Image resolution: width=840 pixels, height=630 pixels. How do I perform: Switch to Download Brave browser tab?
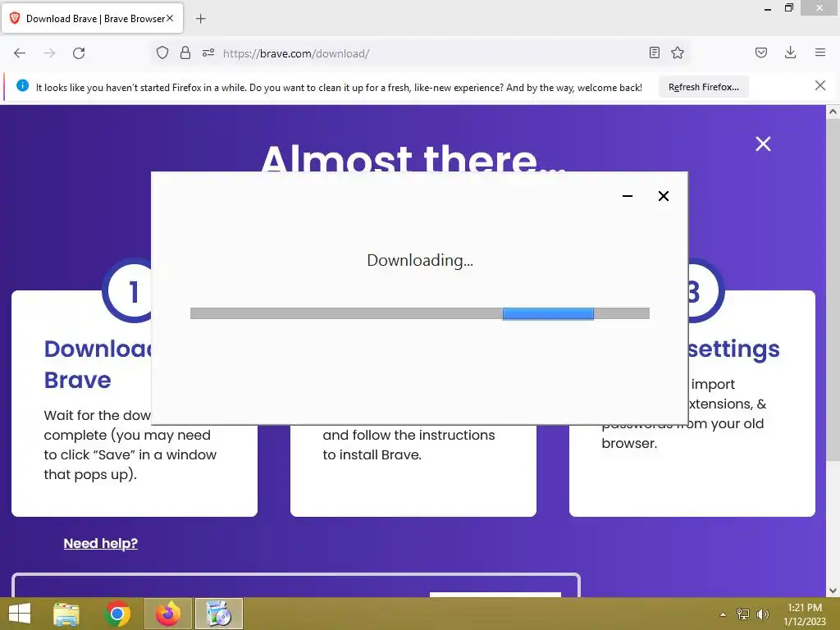[x=92, y=18]
